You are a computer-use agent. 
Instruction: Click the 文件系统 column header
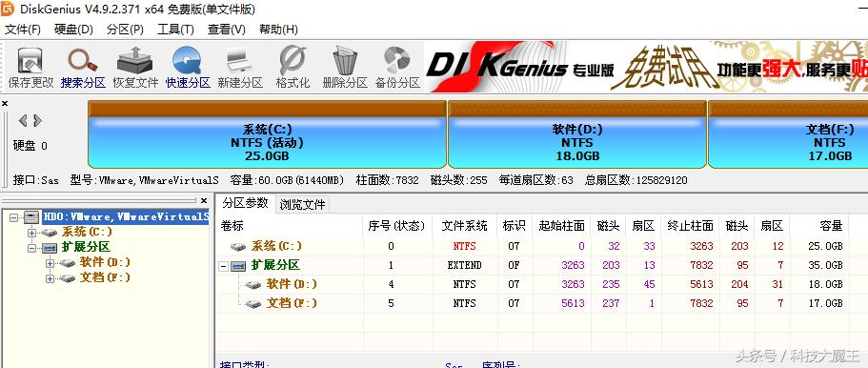[464, 226]
